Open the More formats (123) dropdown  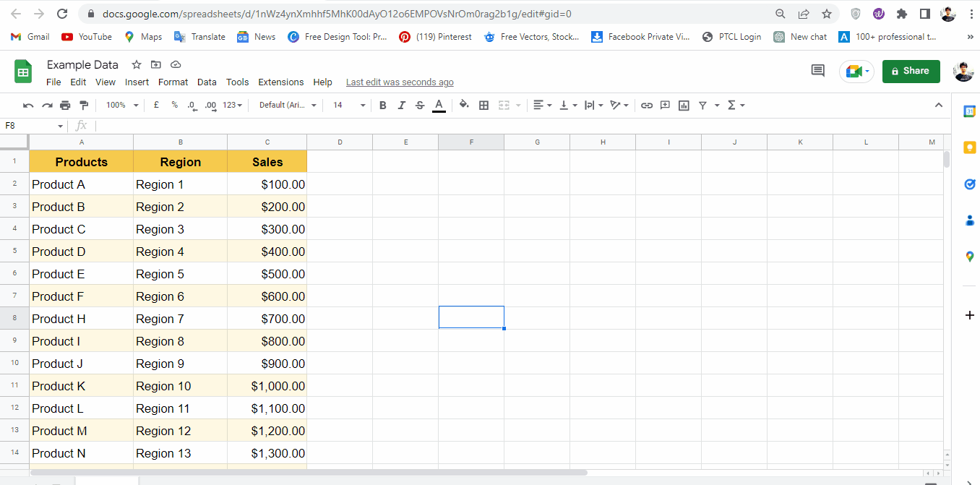231,105
